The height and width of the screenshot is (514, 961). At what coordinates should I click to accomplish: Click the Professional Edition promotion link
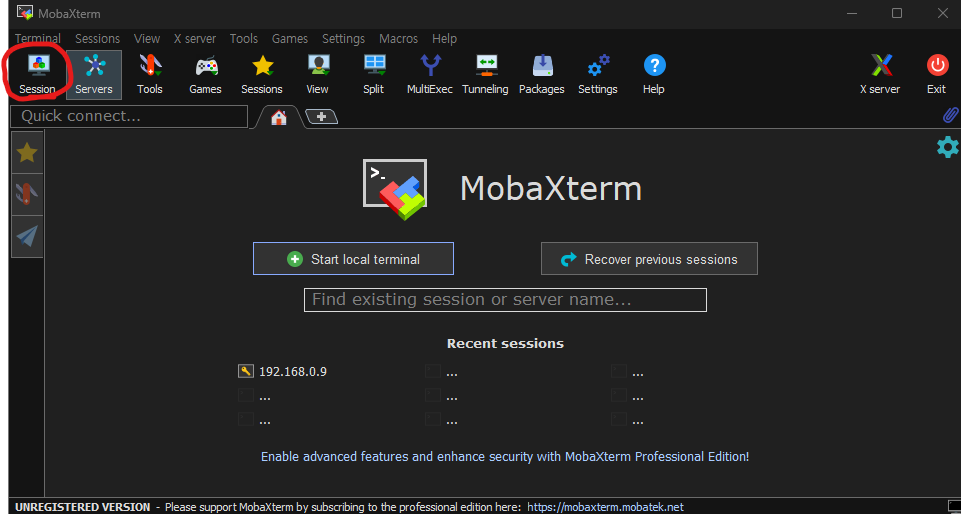click(505, 456)
